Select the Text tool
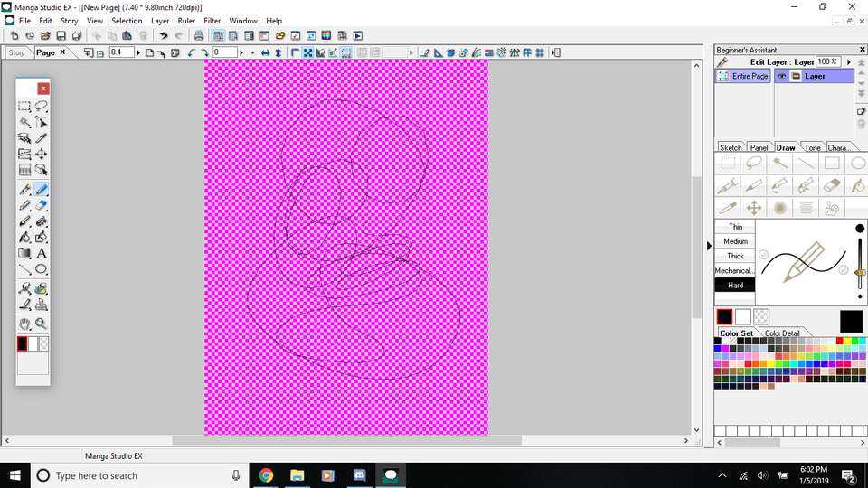Screen dimensions: 868x488 click(x=42, y=253)
